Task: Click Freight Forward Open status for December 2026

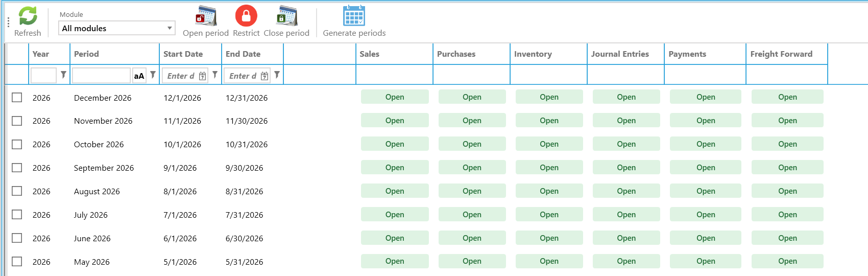Action: pos(787,97)
